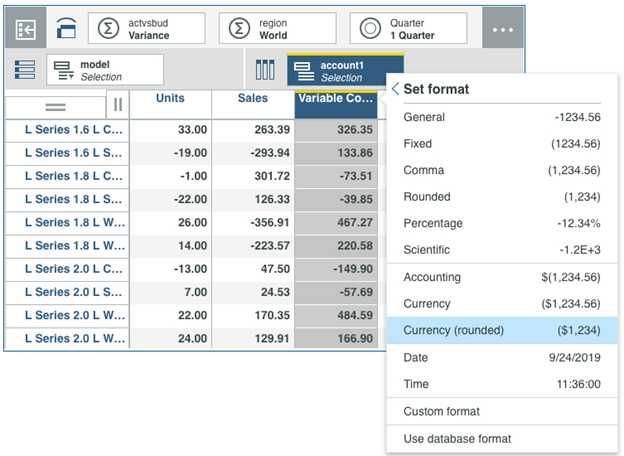Screen dimensions: 624x456
Task: Click the Units cell 33.00
Action: (170, 130)
